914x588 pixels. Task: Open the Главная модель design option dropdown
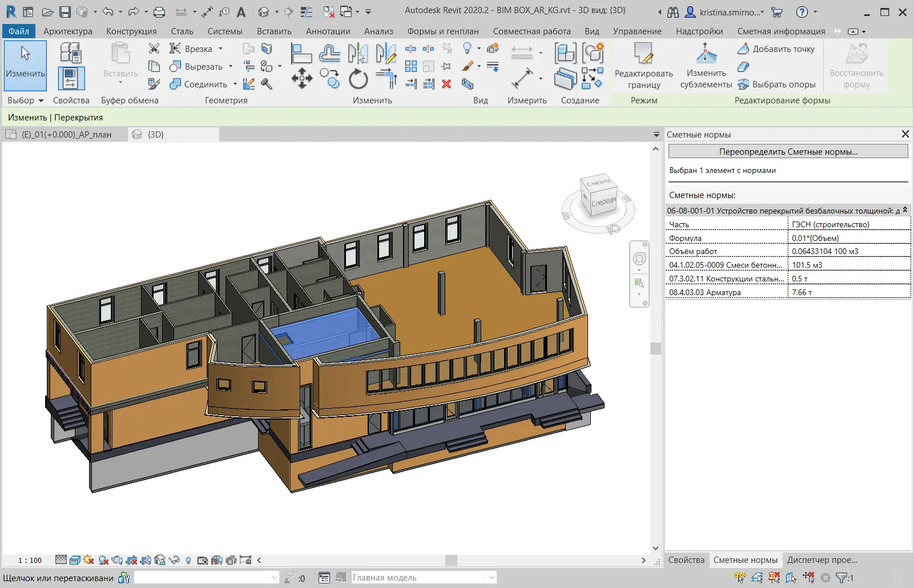click(491, 578)
